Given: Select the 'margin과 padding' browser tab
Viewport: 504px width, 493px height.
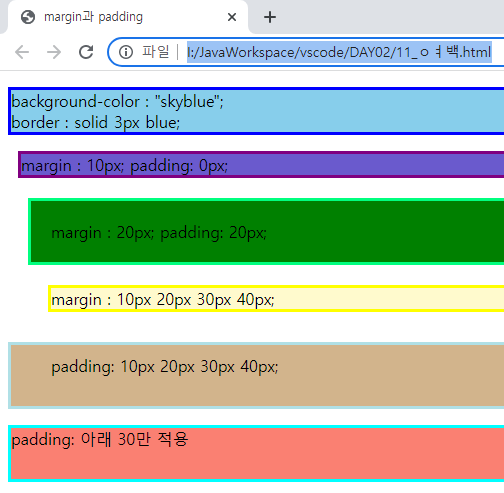Looking at the screenshot, I should [x=128, y=17].
